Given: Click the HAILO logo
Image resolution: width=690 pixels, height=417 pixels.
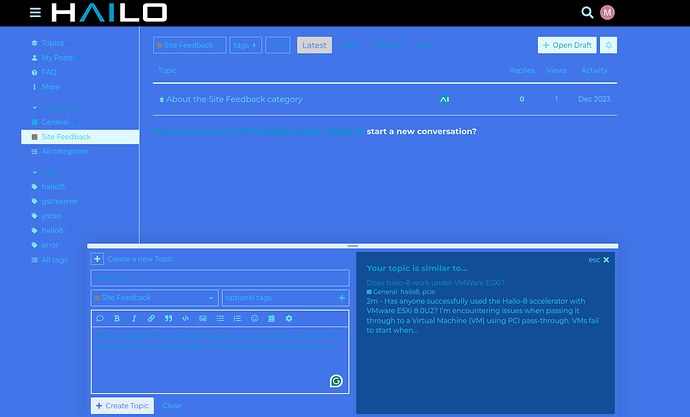Looking at the screenshot, I should click(109, 12).
